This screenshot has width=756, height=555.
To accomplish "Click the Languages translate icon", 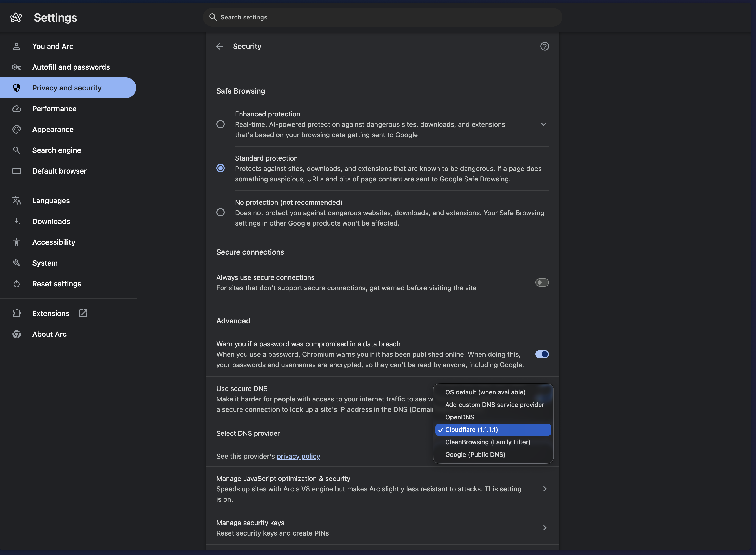I will tap(16, 201).
